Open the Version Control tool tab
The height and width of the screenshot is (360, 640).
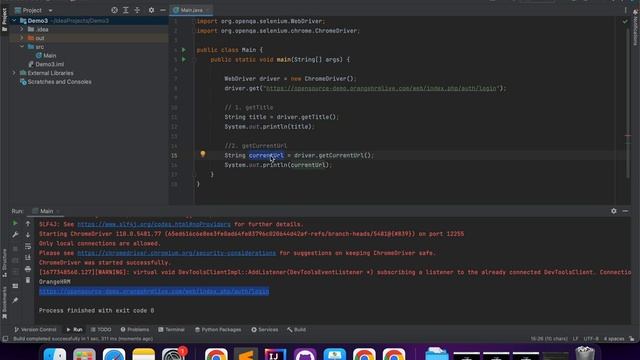[36, 329]
